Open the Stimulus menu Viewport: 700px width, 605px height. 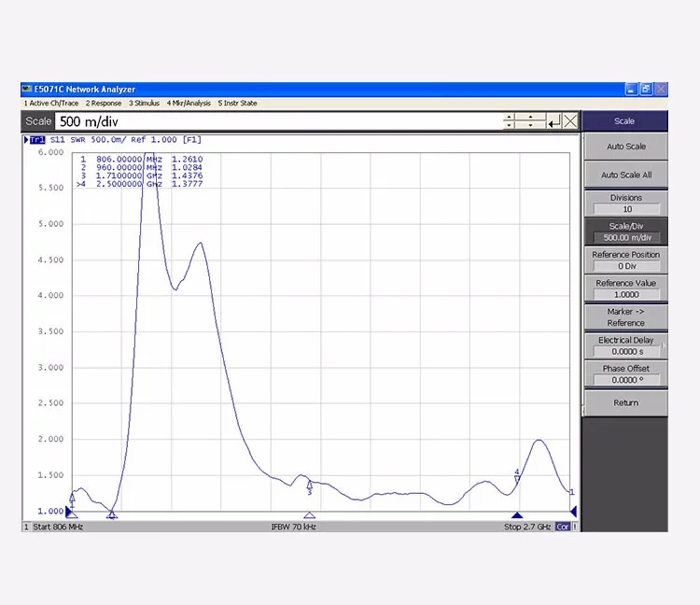click(x=144, y=104)
